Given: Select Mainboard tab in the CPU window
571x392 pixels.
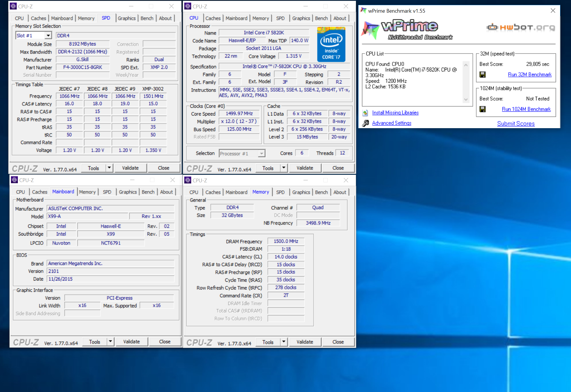Looking at the screenshot, I should coord(236,18).
